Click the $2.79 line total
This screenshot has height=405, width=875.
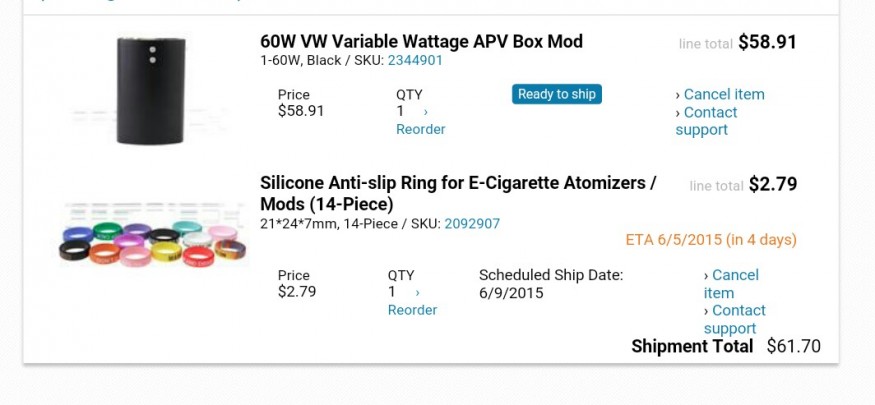point(772,184)
